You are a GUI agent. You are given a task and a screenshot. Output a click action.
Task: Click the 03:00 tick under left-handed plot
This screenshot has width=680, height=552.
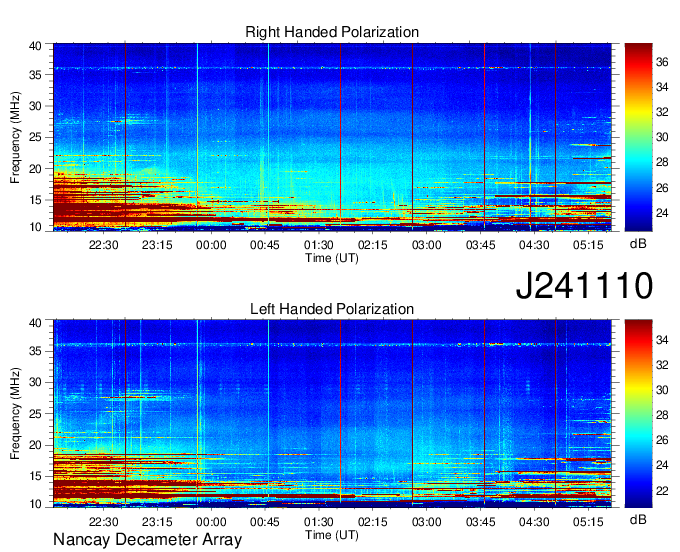tap(427, 522)
